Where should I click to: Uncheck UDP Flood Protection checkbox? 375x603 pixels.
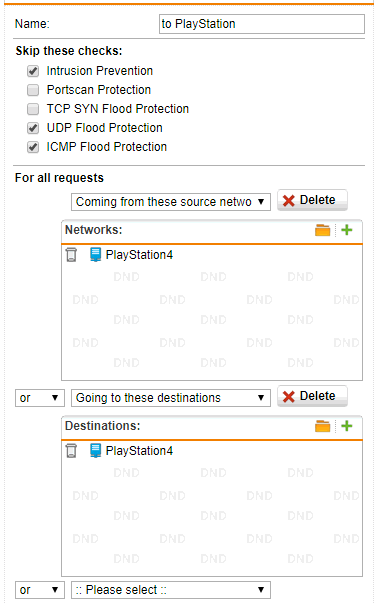click(33, 128)
